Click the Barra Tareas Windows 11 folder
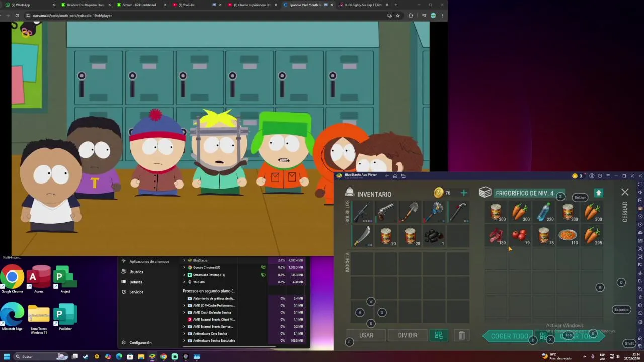Screen dimensions: 644x362 39,319
